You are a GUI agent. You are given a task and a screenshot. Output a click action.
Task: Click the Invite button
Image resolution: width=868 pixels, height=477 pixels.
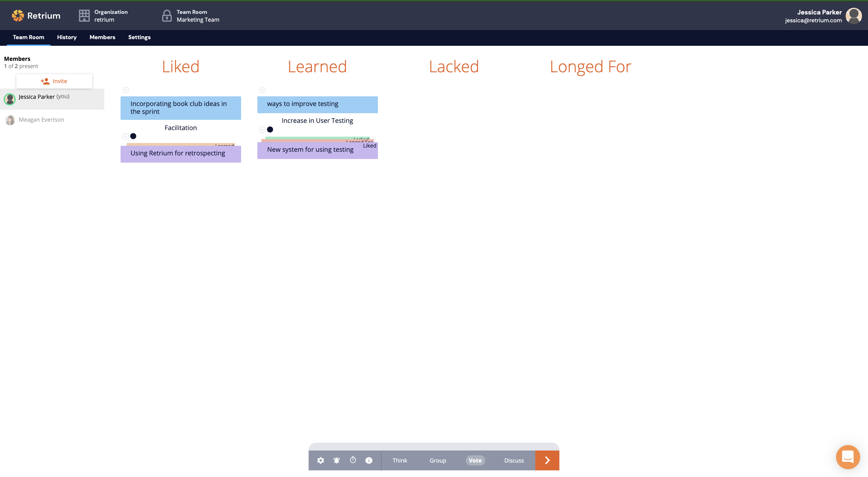pyautogui.click(x=54, y=81)
